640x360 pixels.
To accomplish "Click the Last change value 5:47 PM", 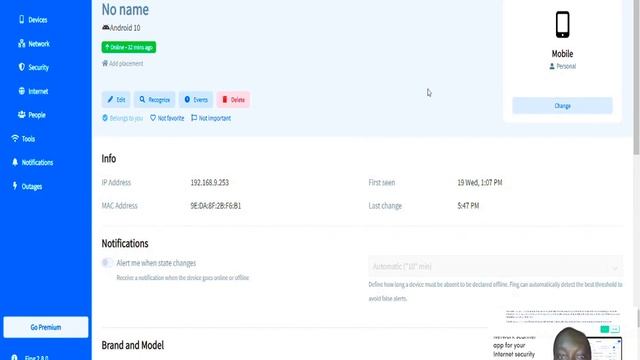I will click(x=468, y=206).
